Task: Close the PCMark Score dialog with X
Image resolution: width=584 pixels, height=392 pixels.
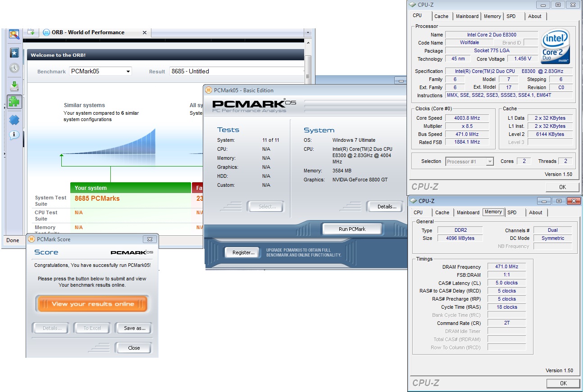Action: (x=150, y=239)
